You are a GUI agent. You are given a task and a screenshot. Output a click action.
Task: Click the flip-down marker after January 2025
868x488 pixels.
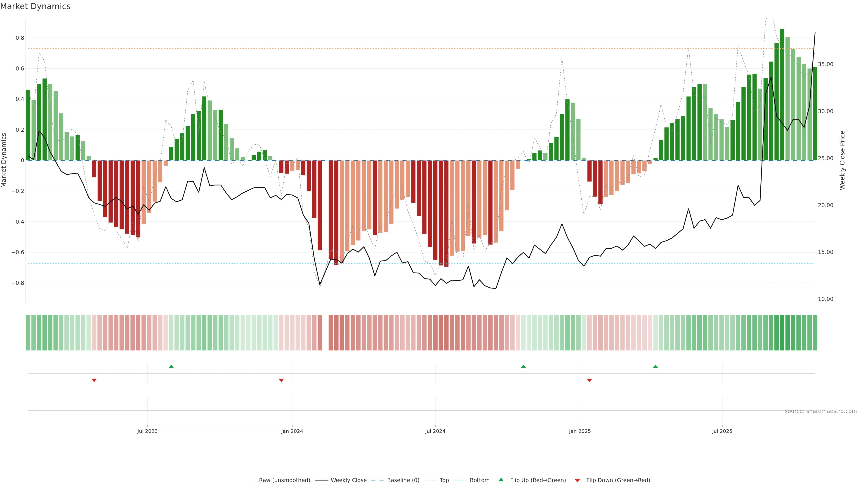589,380
